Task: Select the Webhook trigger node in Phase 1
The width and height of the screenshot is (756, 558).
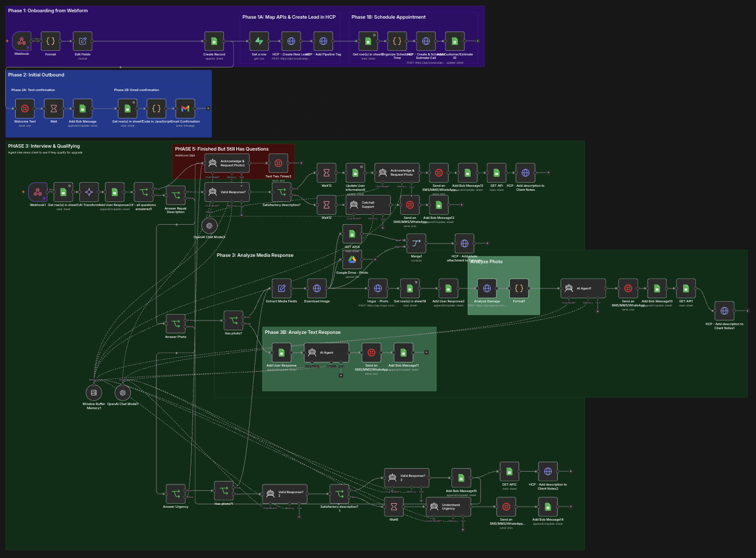Action: [x=22, y=41]
